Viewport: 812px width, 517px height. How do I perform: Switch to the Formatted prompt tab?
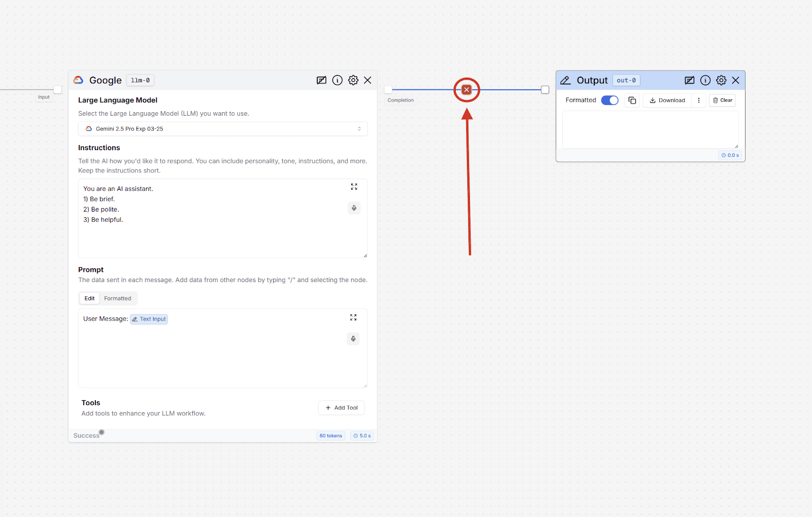click(118, 298)
